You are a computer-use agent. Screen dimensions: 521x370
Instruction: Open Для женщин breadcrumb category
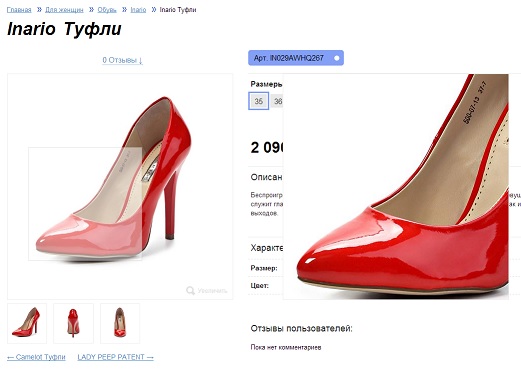[x=64, y=10]
